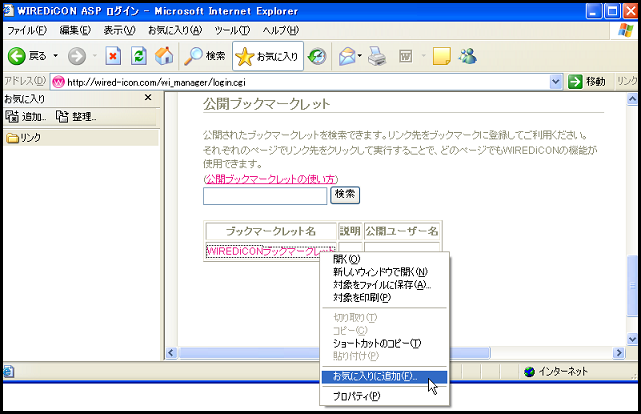Toggle the Favorites (お気に入り) star button
The height and width of the screenshot is (414, 641).
coord(268,56)
